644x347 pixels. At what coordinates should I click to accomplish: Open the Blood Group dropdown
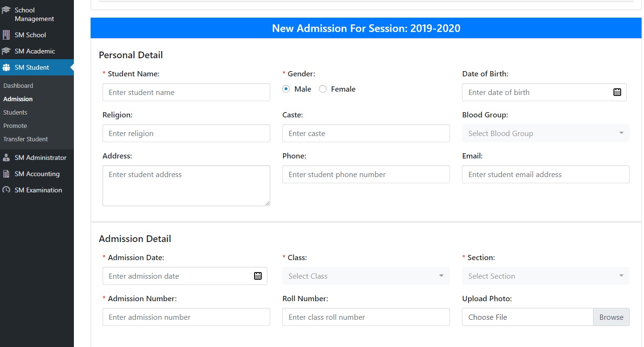545,133
